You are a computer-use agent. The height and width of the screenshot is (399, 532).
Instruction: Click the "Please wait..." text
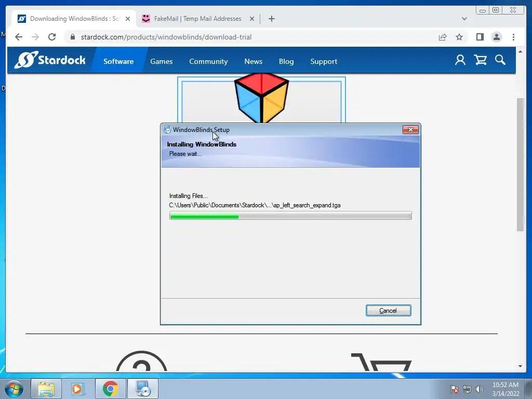click(x=185, y=154)
